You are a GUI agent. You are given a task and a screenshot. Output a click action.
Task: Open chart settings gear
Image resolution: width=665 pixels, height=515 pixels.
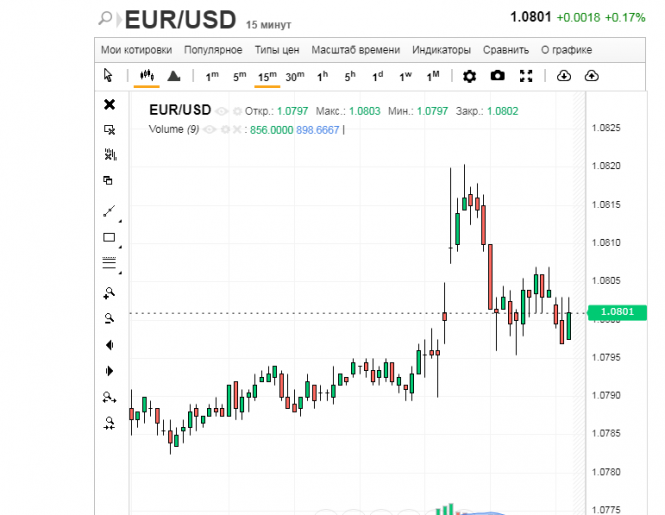pyautogui.click(x=469, y=76)
